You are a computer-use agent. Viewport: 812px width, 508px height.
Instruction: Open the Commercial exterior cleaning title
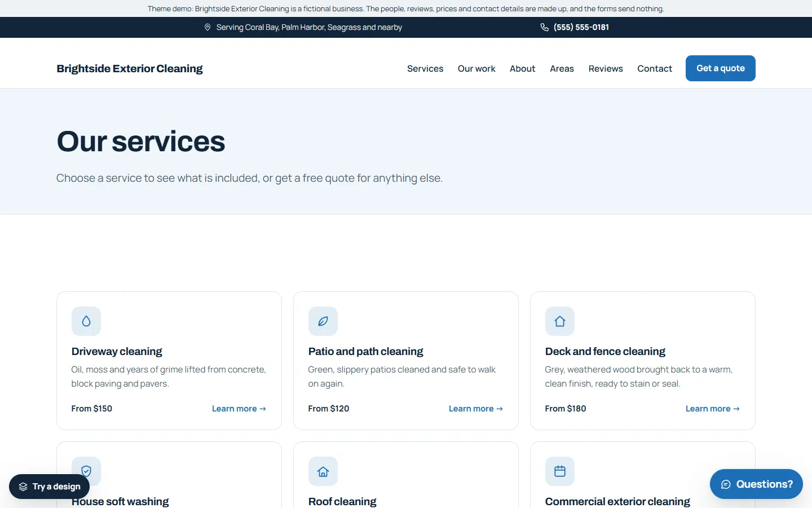pos(617,501)
